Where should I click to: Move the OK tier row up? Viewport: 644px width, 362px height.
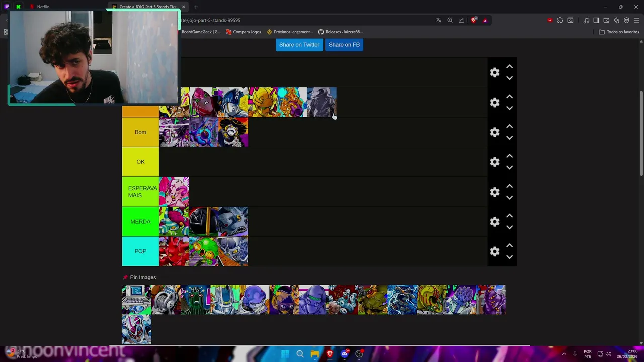(x=509, y=156)
